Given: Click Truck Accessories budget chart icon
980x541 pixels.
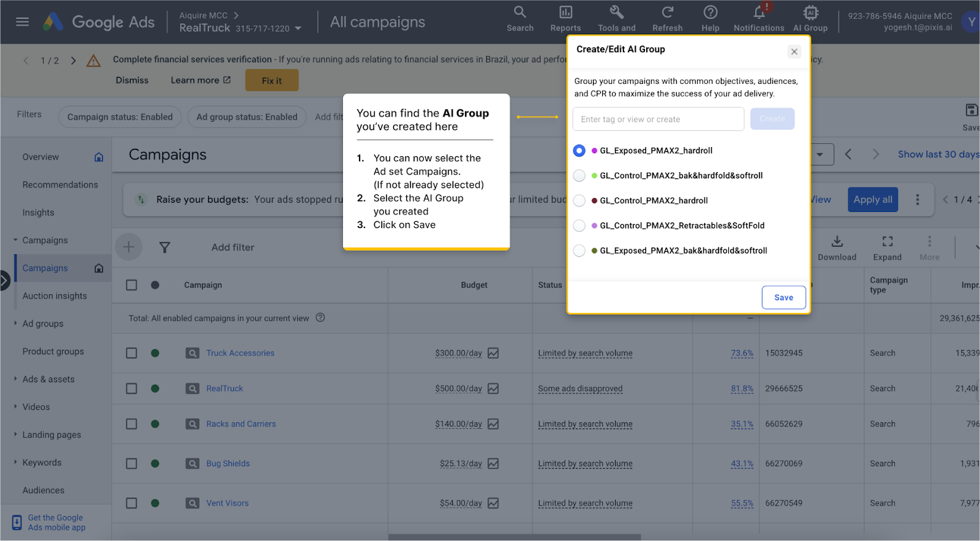Looking at the screenshot, I should (494, 353).
